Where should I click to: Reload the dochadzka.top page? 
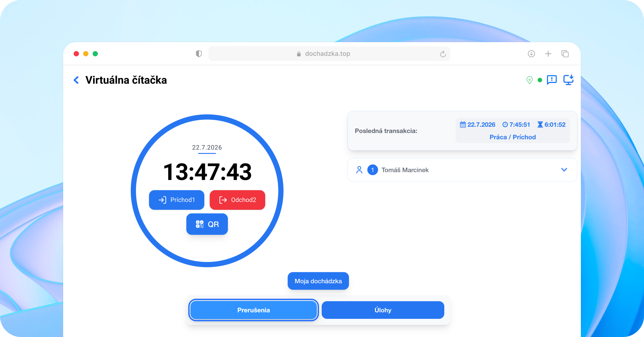(x=443, y=54)
